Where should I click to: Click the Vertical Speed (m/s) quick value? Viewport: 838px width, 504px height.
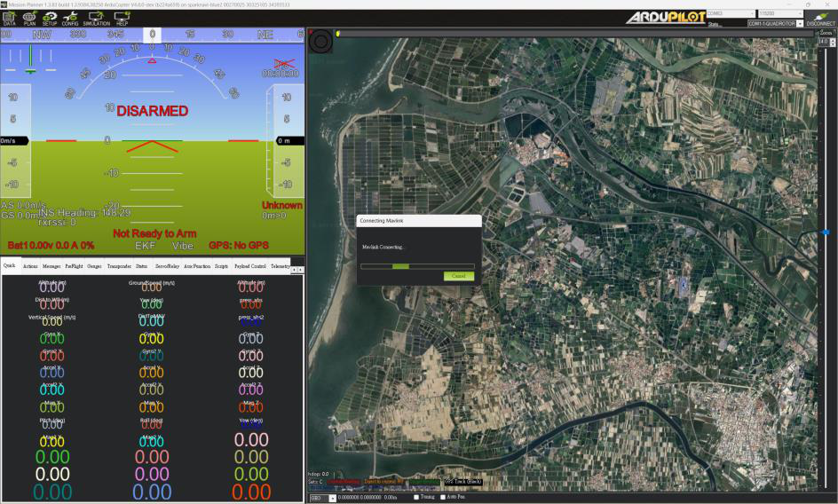click(51, 321)
